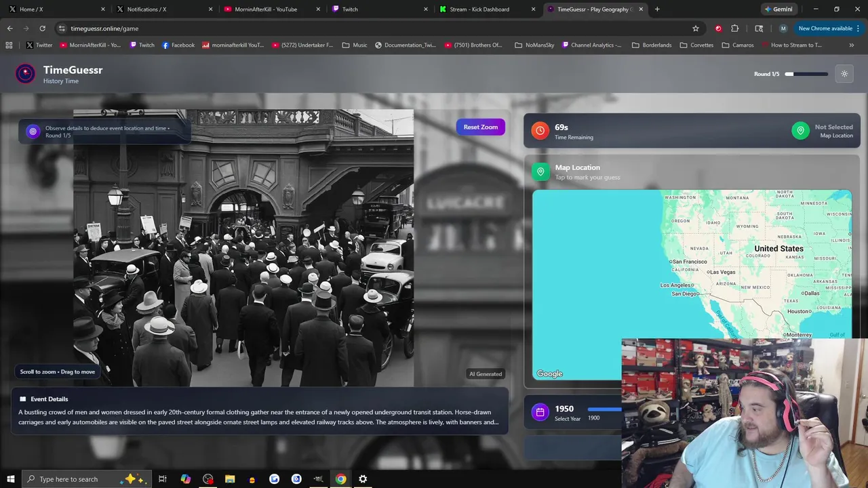Click the Windows taskbar search box
The width and height of the screenshot is (868, 488).
coord(86,479)
